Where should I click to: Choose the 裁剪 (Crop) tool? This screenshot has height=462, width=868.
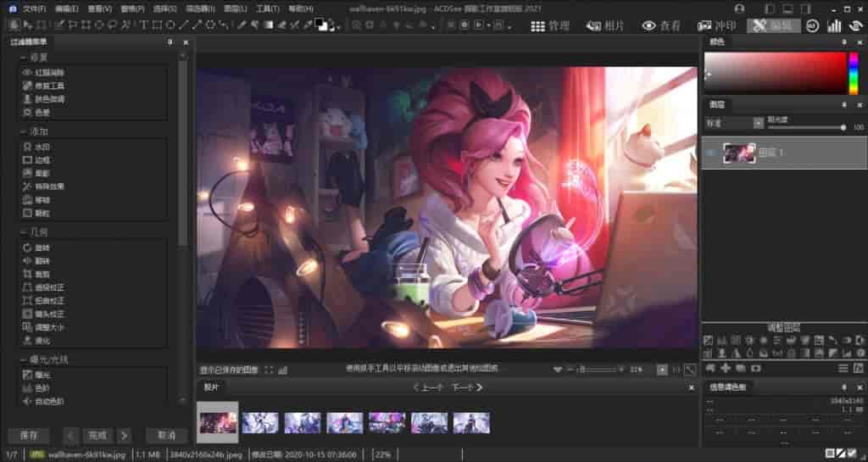tap(42, 274)
